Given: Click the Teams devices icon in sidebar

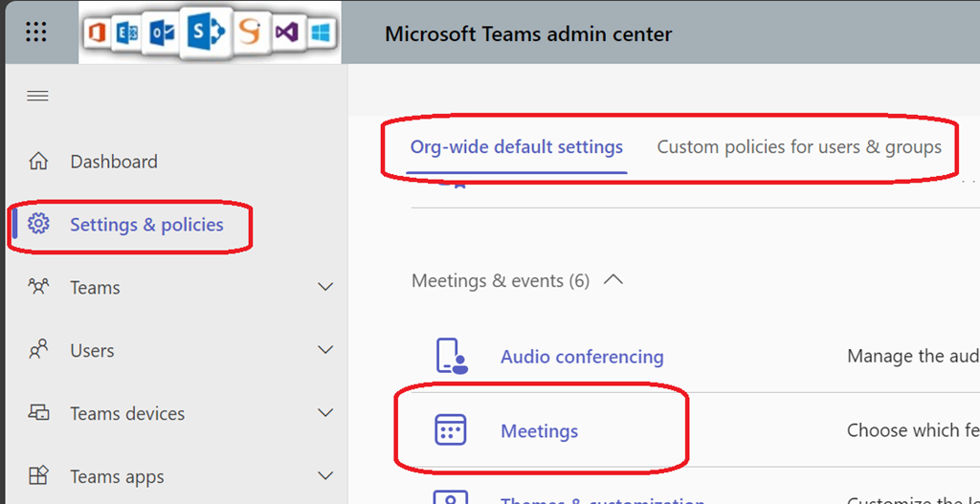Looking at the screenshot, I should pyautogui.click(x=38, y=413).
